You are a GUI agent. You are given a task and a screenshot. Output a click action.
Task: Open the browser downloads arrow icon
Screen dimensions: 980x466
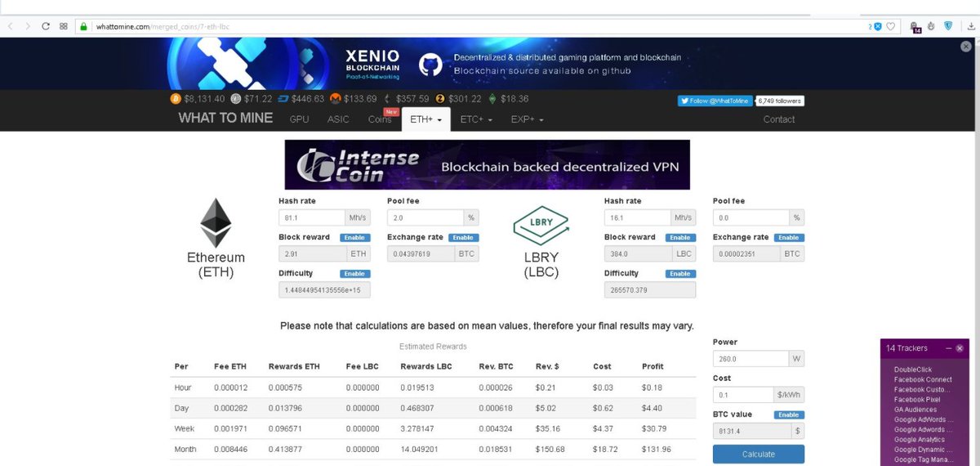tap(971, 26)
